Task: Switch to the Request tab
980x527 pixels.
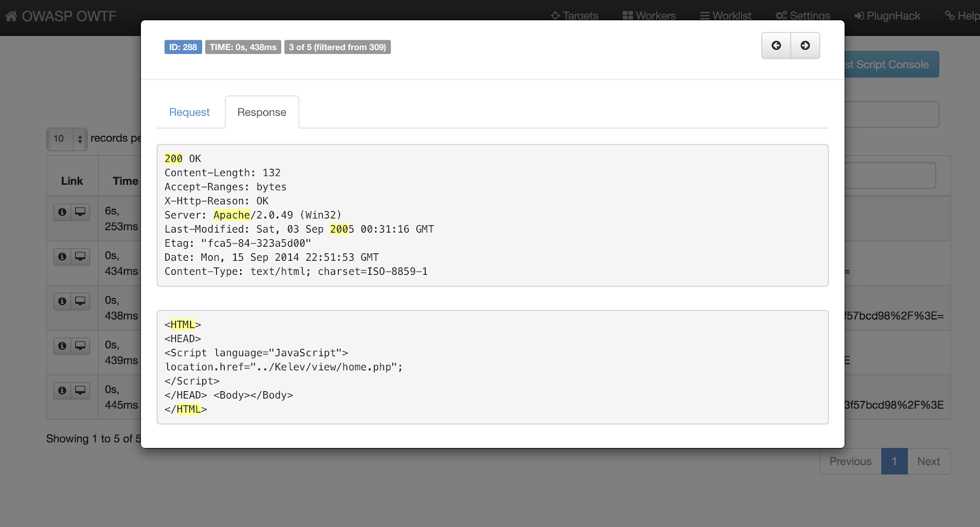Action: click(189, 112)
